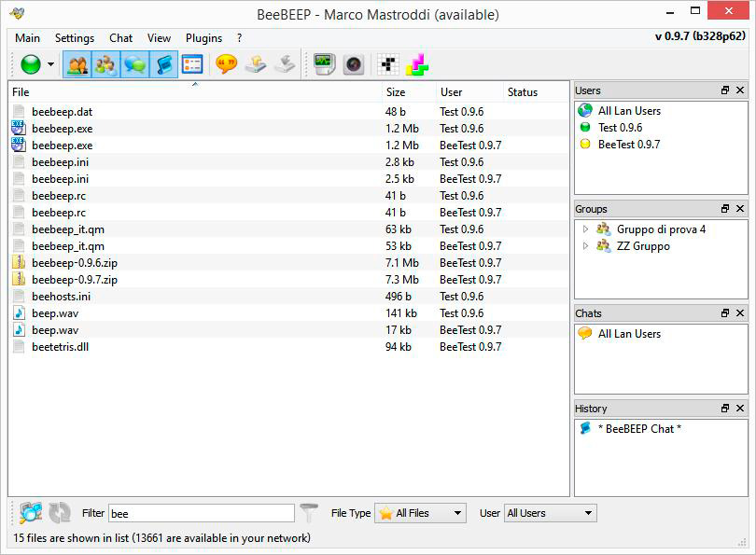Screen dimensions: 756x555
Task: Close the History panel
Action: 740,408
